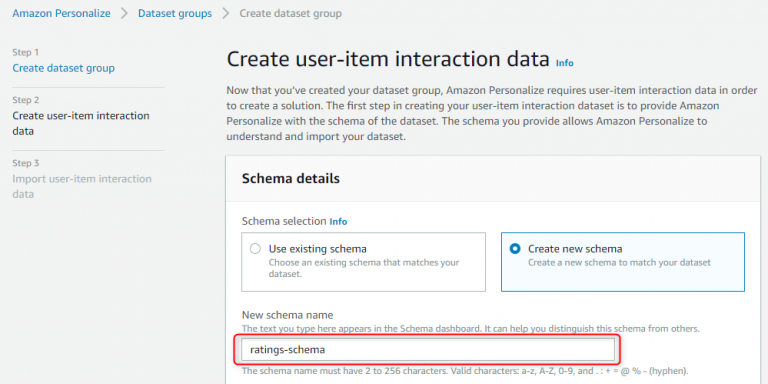This screenshot has height=384, width=768.
Task: Open Info link beside the page title
Action: [x=565, y=63]
